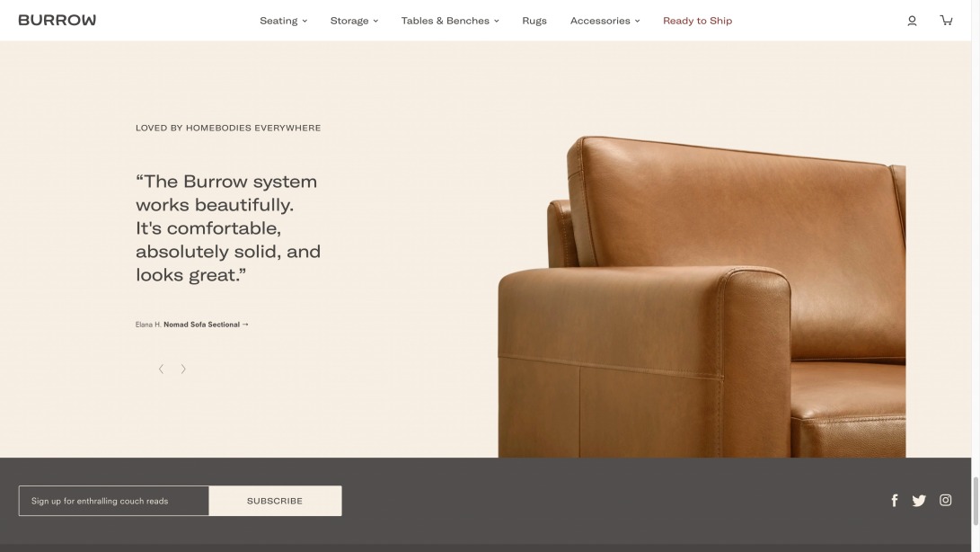980x552 pixels.
Task: Follow the Nomad Sofa Sectional link
Action: (x=206, y=325)
